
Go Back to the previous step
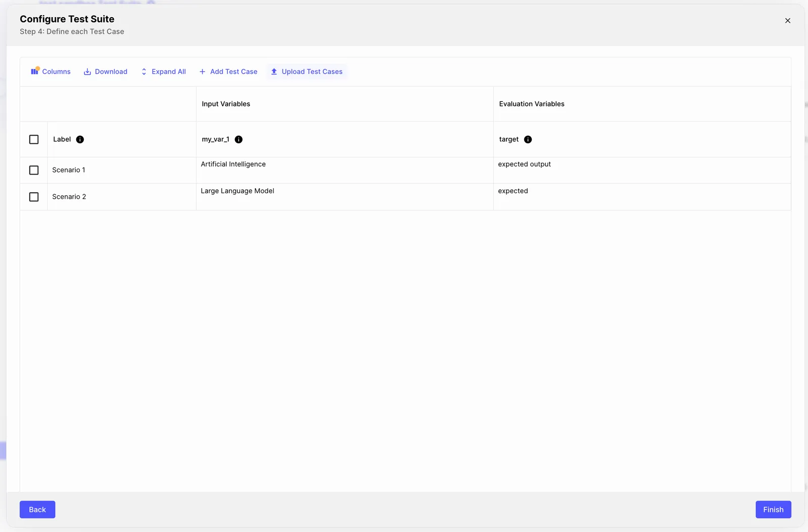point(37,510)
